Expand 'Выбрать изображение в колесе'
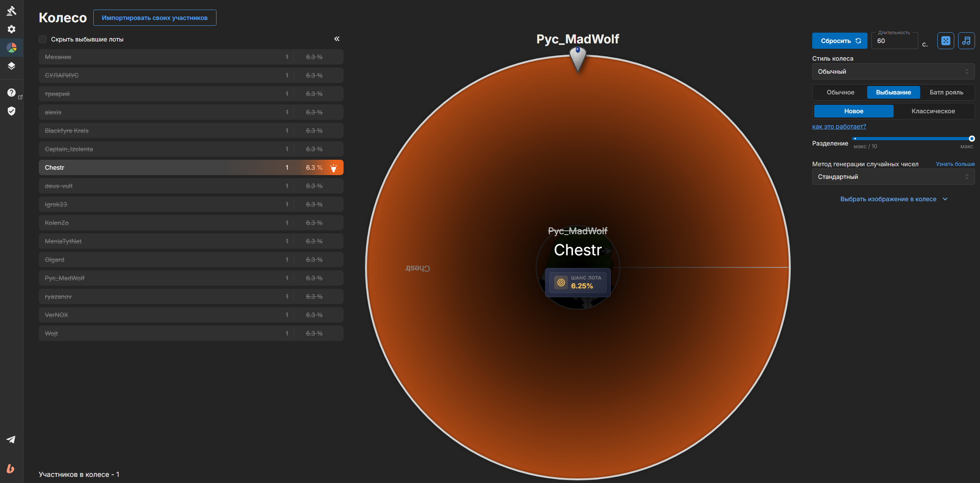Viewport: 980px width, 483px height. (894, 199)
